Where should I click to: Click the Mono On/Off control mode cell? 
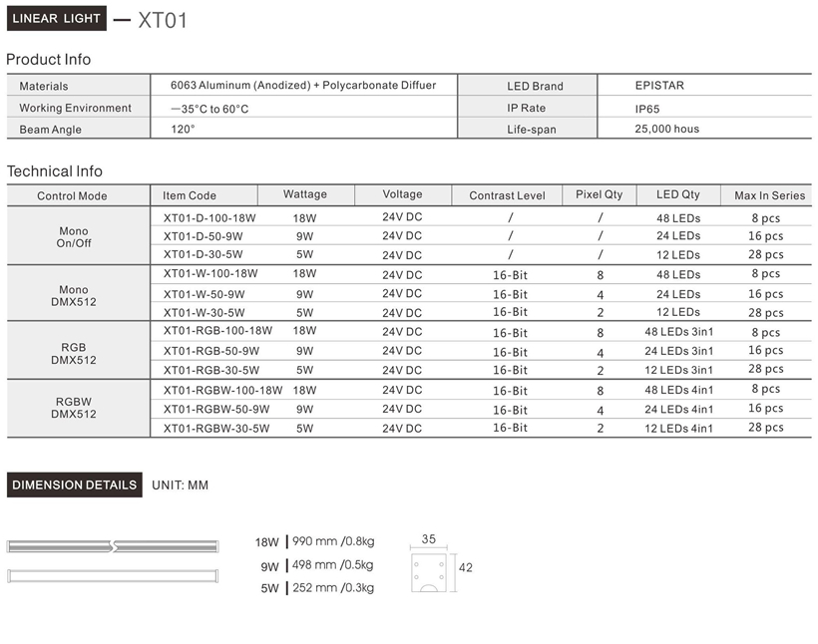tap(74, 236)
